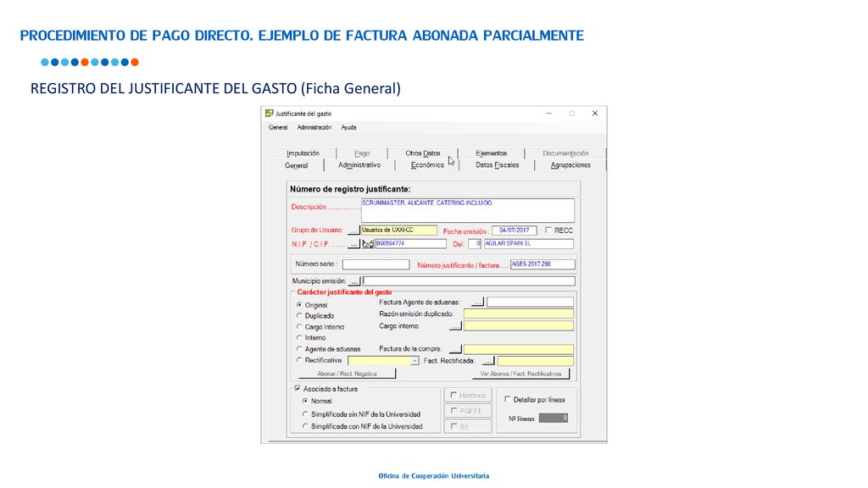Click the Cargo interno yellow field
Viewport: 868px width, 488px height.
coord(519,326)
